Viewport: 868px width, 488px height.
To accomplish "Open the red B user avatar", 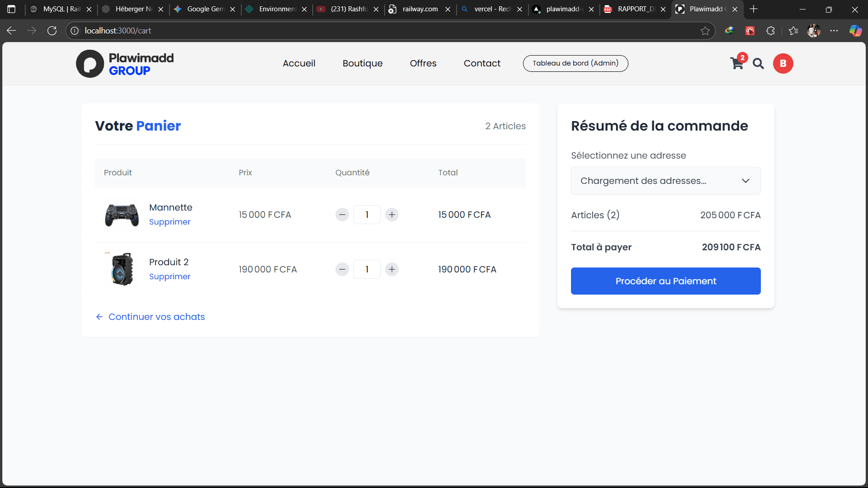I will [x=783, y=64].
